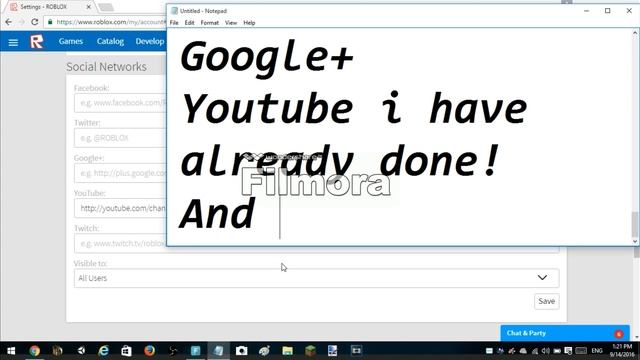The image size is (640, 360).
Task: Open the Roblox hamburger navigation menu
Action: pyautogui.click(x=13, y=42)
